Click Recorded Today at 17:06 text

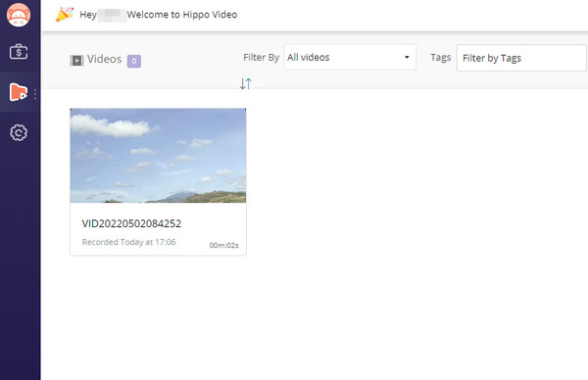coord(128,242)
